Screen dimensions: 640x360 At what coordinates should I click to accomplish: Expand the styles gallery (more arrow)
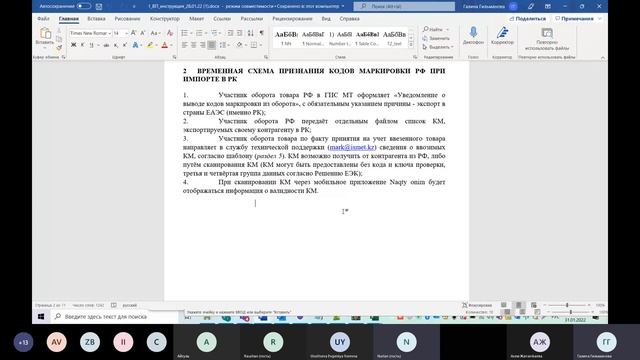coord(411,45)
